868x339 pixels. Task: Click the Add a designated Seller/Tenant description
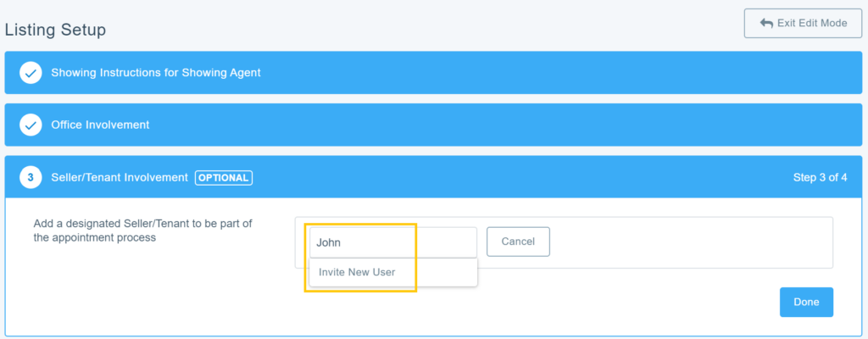click(143, 231)
